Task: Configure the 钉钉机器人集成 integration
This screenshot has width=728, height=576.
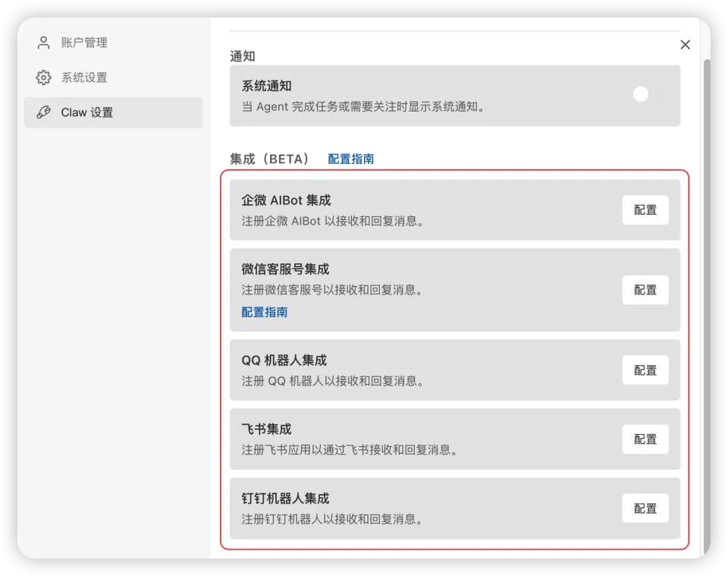Action: [645, 508]
